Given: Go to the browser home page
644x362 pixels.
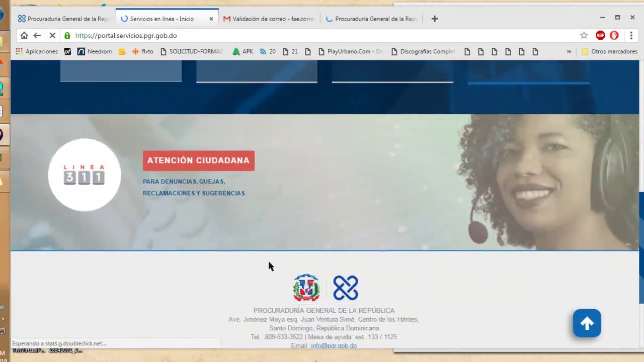Looking at the screenshot, I should (24, 36).
